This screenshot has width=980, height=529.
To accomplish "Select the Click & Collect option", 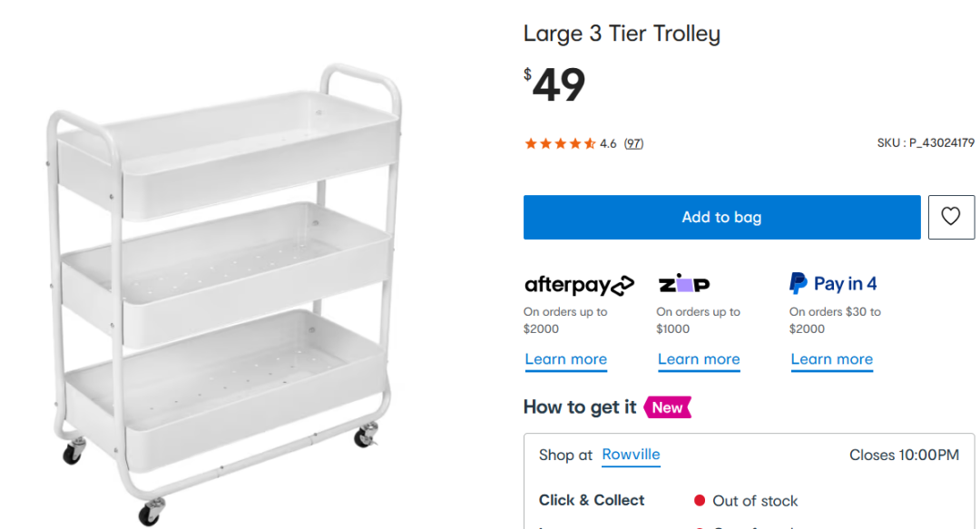I will (592, 500).
